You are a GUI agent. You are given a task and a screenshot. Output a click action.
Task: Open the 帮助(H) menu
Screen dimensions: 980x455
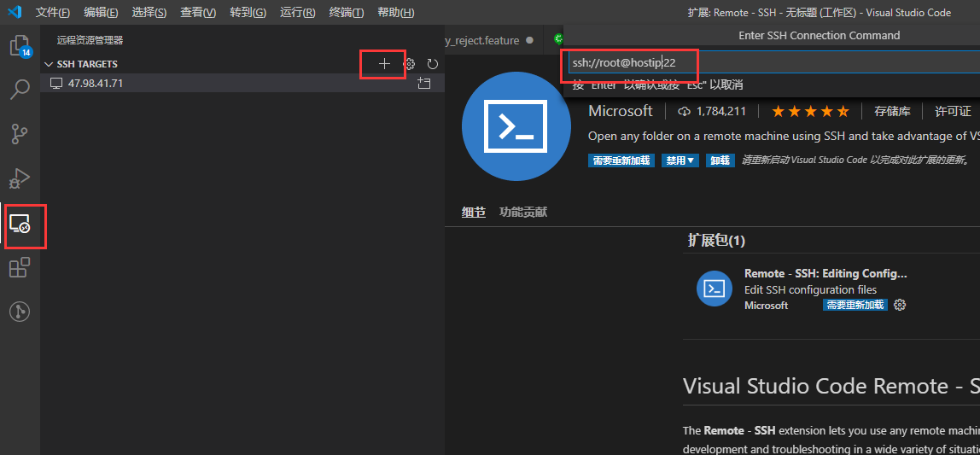click(395, 13)
